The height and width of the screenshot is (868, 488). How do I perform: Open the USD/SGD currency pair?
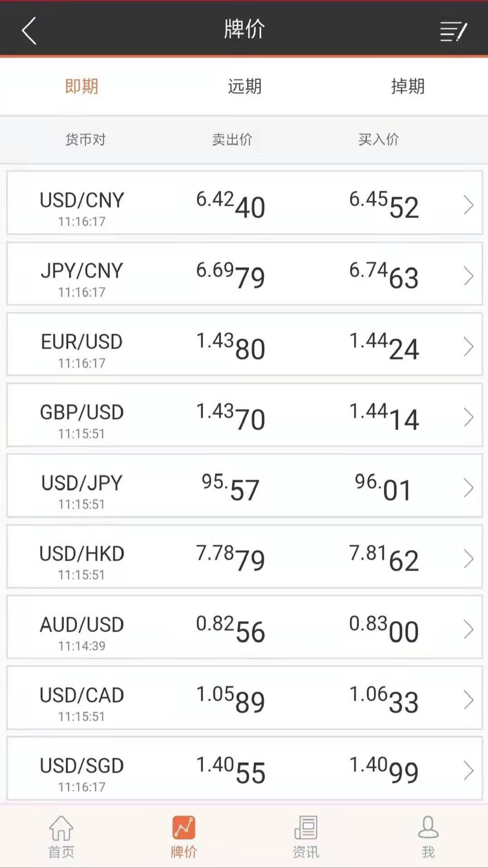(82, 766)
